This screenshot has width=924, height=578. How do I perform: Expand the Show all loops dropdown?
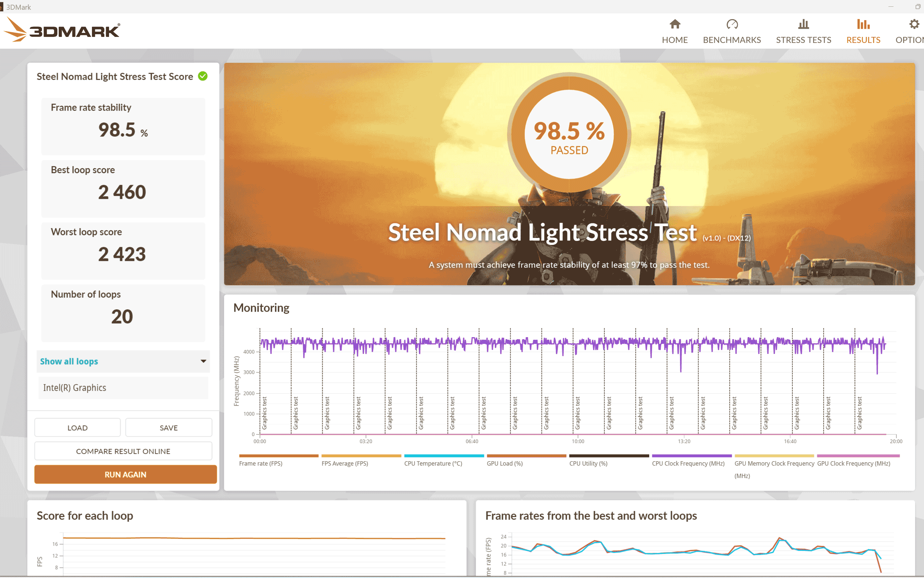point(123,361)
